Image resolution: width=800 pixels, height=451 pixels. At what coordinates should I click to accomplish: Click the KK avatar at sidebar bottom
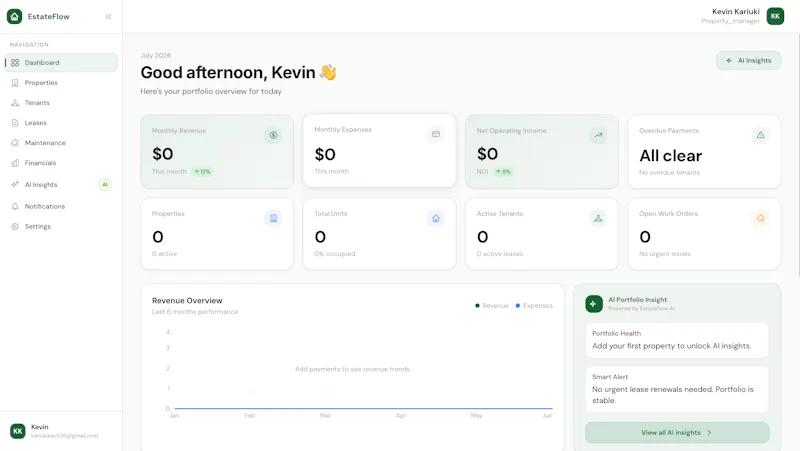(x=17, y=431)
